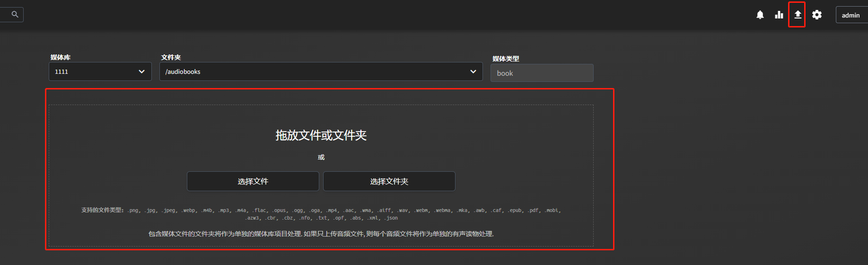The height and width of the screenshot is (265, 868).
Task: Click the upload arrow icon
Action: [x=798, y=15]
